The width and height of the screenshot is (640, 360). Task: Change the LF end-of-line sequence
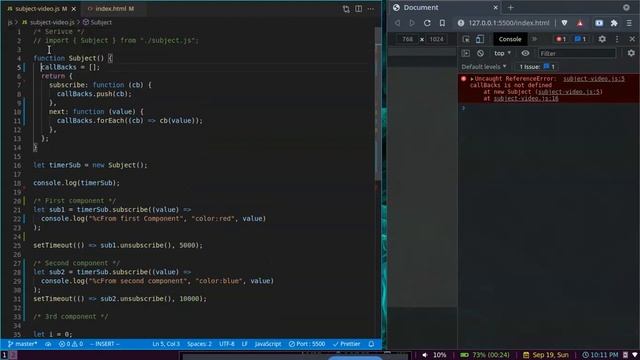point(244,344)
